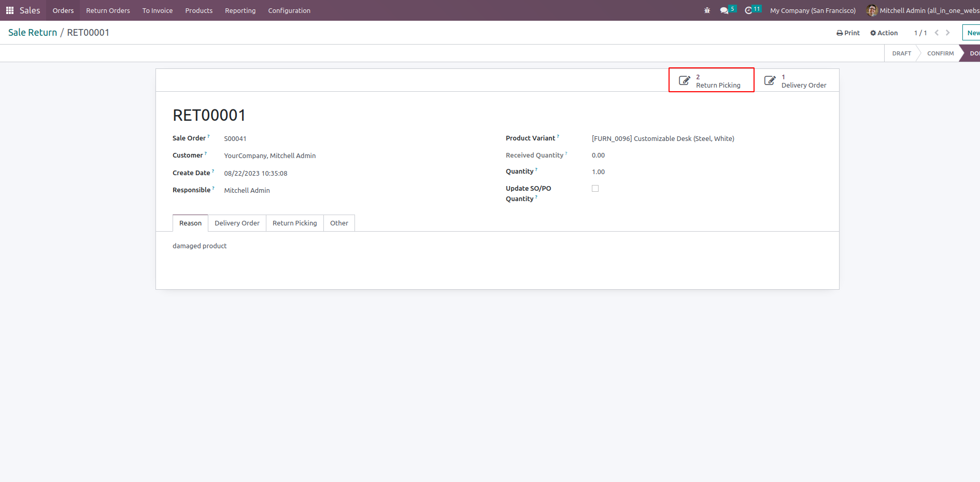Select the CONFIRM status stage
980x482 pixels.
[940, 53]
